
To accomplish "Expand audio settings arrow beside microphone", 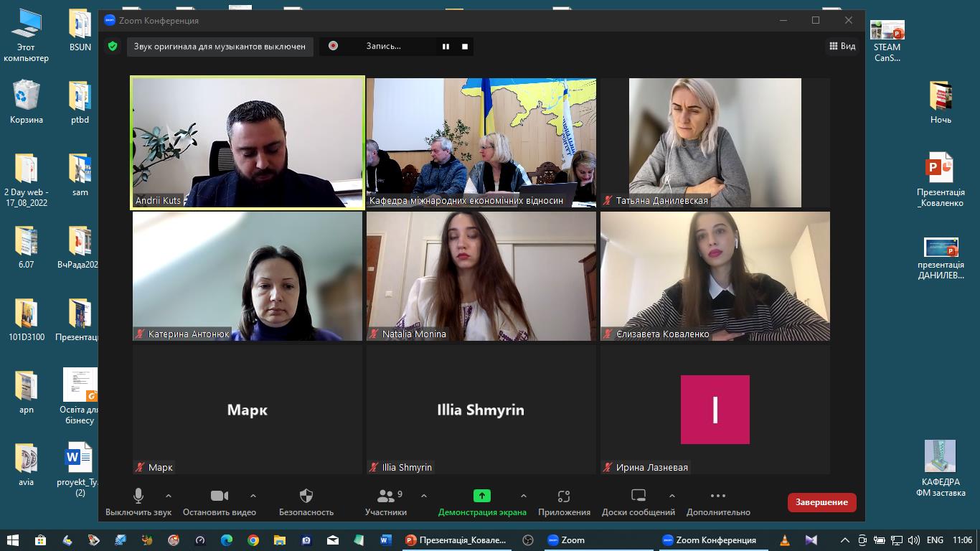I will tap(169, 496).
